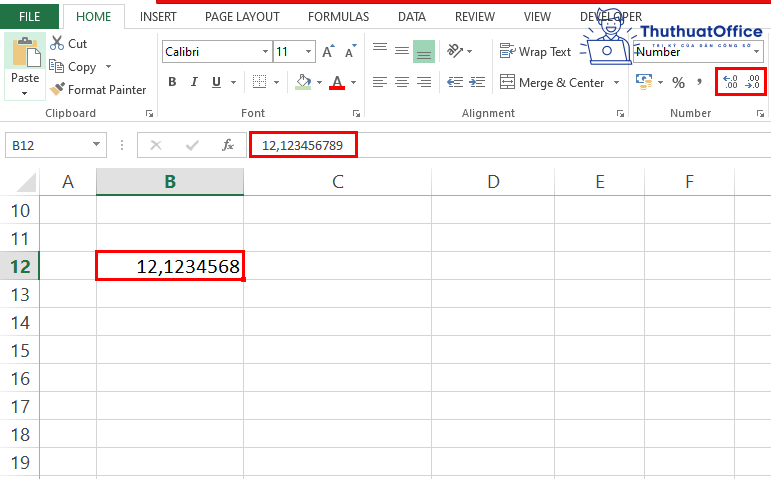
Task: Select column E header
Action: click(x=599, y=181)
